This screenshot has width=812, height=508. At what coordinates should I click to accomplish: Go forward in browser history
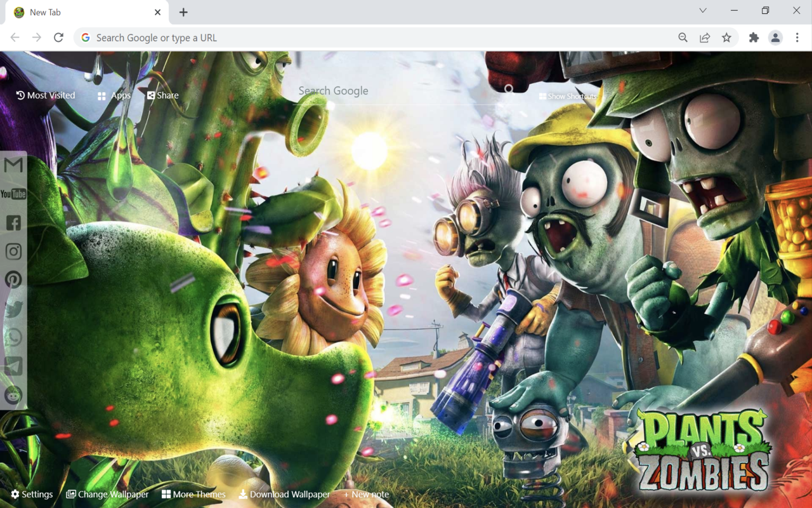(x=37, y=37)
